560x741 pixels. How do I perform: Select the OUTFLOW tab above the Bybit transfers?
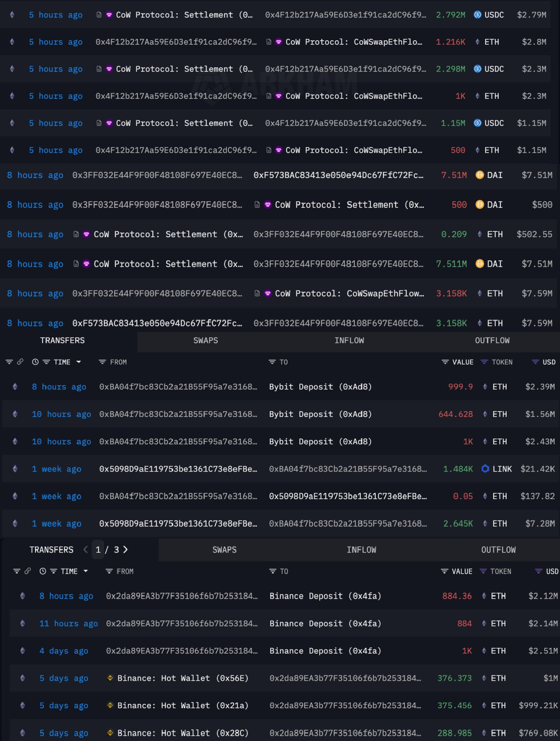(492, 341)
